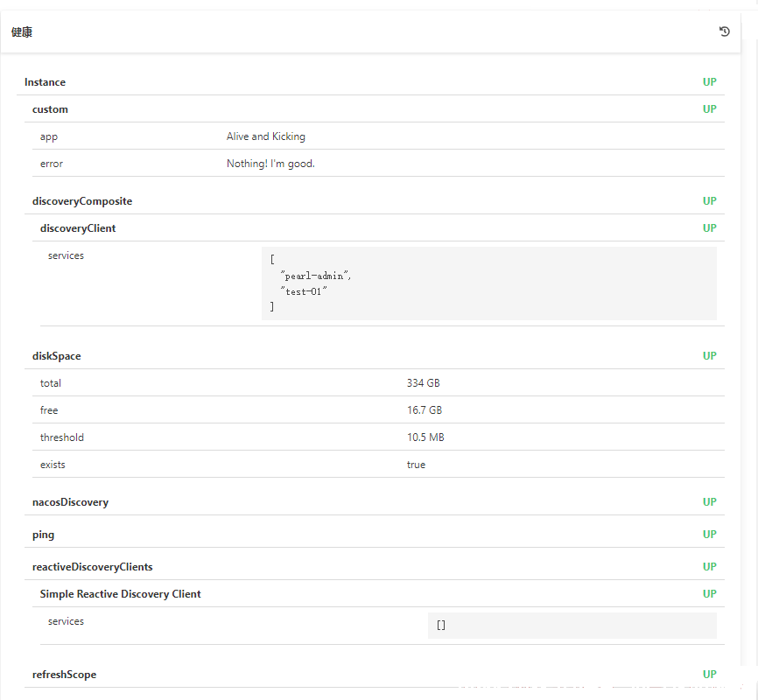The image size is (758, 700).
Task: Select the discoveryComposite section header
Action: pyautogui.click(x=375, y=201)
